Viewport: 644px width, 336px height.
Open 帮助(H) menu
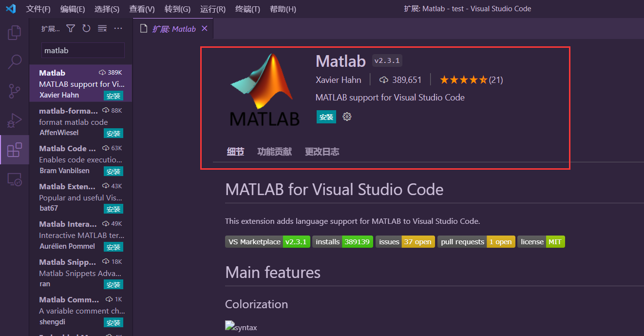point(283,9)
